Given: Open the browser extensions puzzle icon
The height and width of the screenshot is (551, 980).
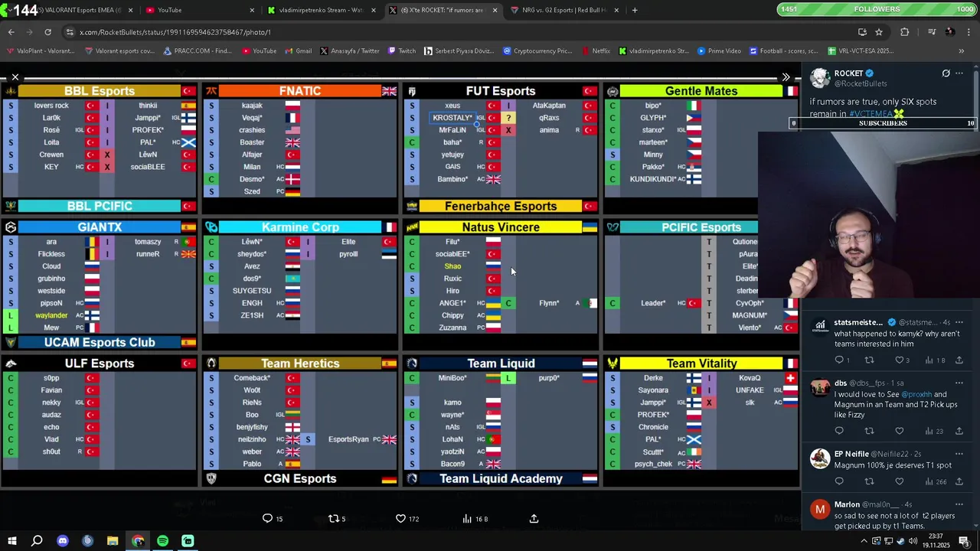Looking at the screenshot, I should pos(905,32).
